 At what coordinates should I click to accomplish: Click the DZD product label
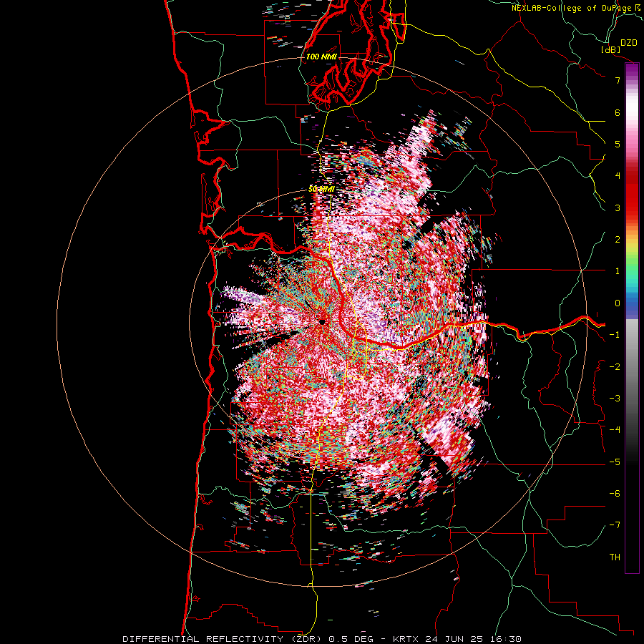629,43
